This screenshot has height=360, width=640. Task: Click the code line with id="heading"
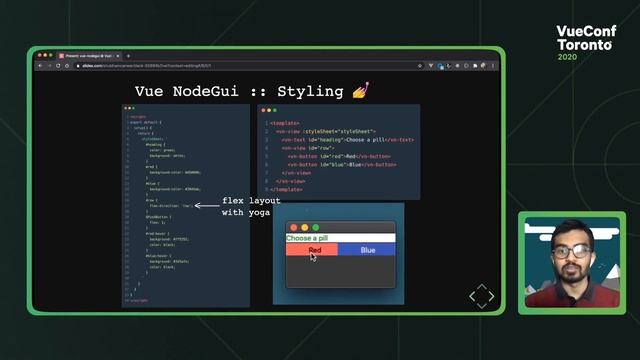[x=347, y=140]
